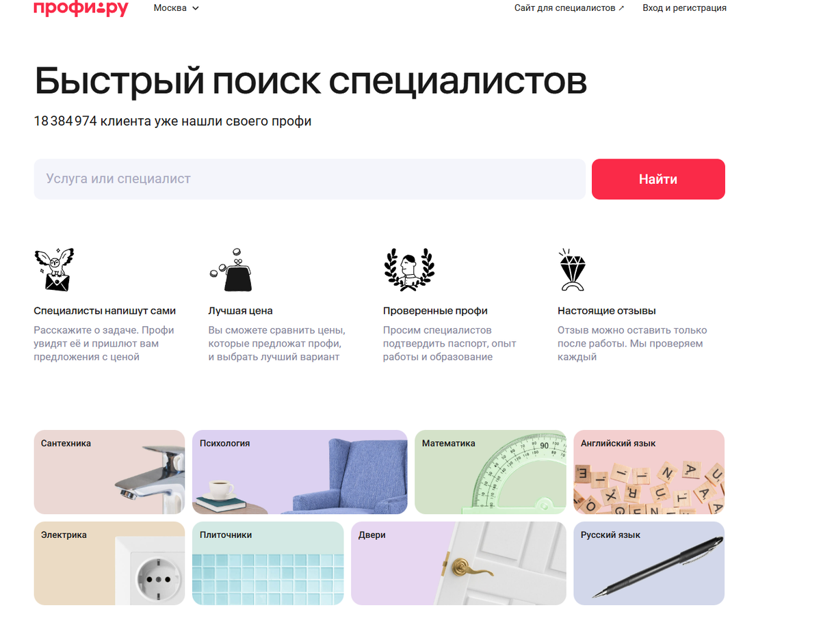Image resolution: width=821 pixels, height=644 pixels.
Task: Open the Психология category tile
Action: [300, 472]
